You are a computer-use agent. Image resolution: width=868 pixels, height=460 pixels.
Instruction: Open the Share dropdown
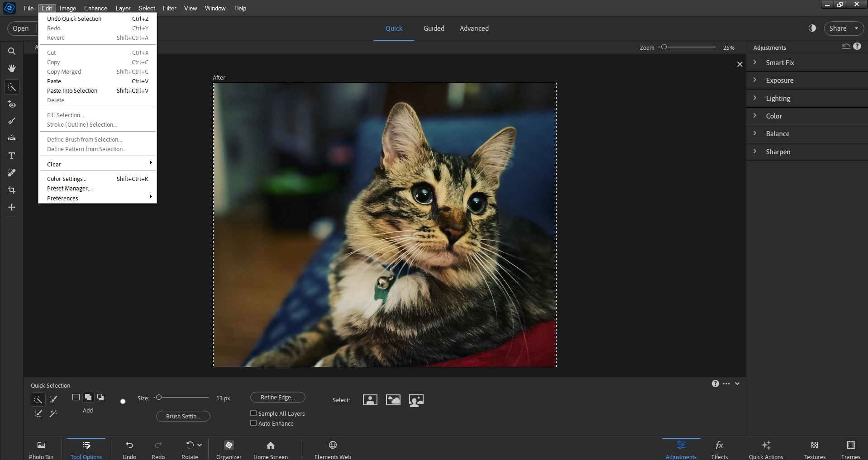pyautogui.click(x=844, y=28)
